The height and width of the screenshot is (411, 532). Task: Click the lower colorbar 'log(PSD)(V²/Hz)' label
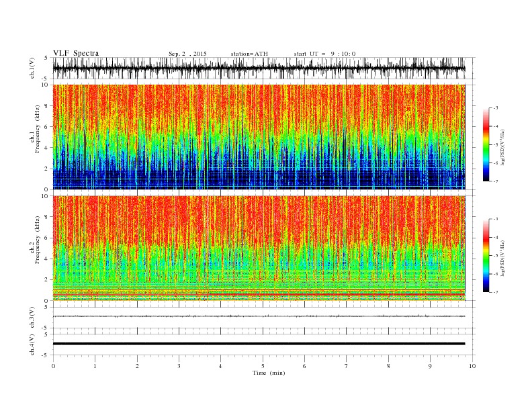502,259
